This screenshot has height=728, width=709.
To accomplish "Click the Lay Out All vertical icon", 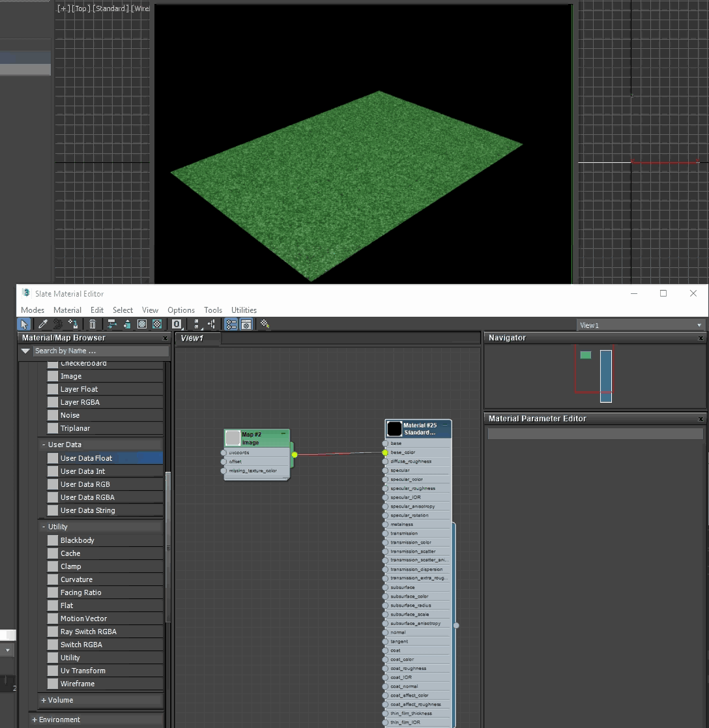I will click(x=196, y=324).
